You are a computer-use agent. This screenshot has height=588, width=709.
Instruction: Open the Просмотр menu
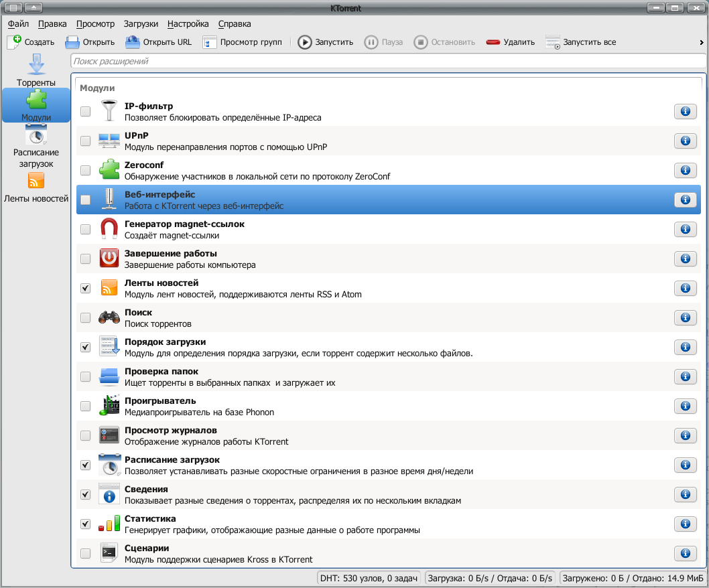coord(95,24)
